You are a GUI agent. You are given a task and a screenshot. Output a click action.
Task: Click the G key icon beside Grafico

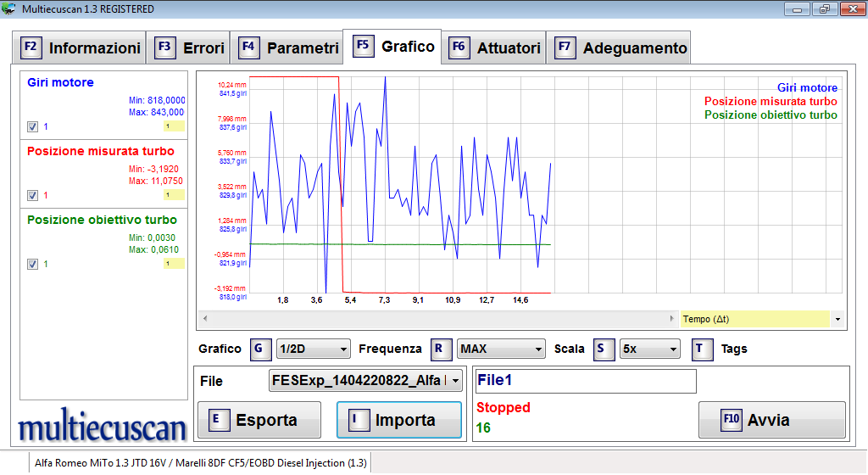point(261,349)
